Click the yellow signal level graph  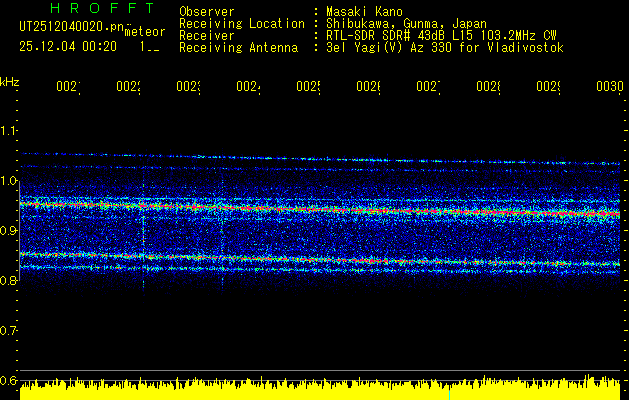coord(320,388)
